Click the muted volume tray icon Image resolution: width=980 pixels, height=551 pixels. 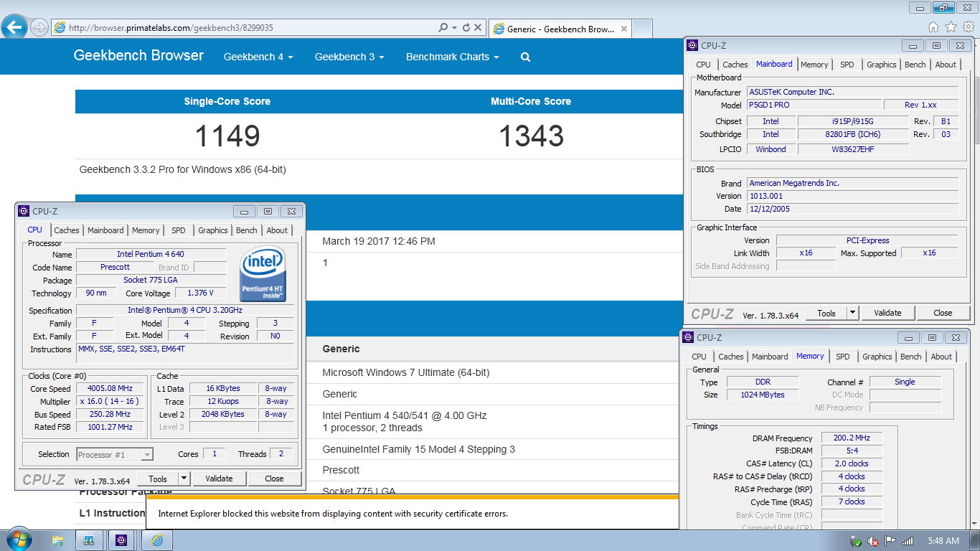pos(873,541)
